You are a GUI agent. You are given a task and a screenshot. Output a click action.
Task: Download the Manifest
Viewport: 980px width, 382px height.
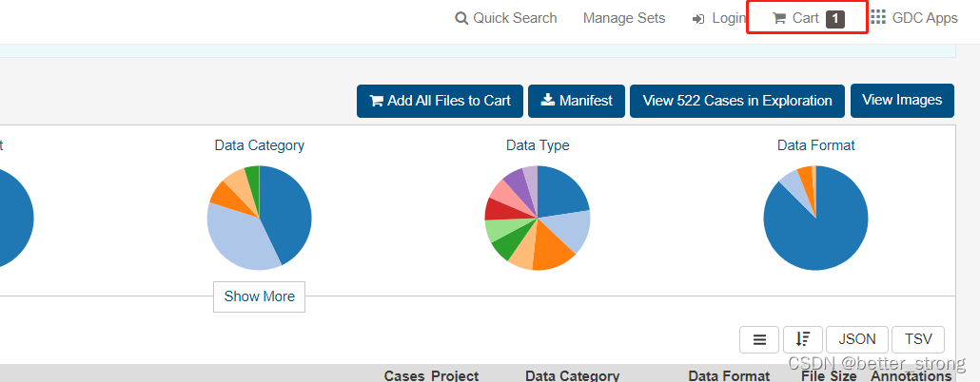click(577, 101)
